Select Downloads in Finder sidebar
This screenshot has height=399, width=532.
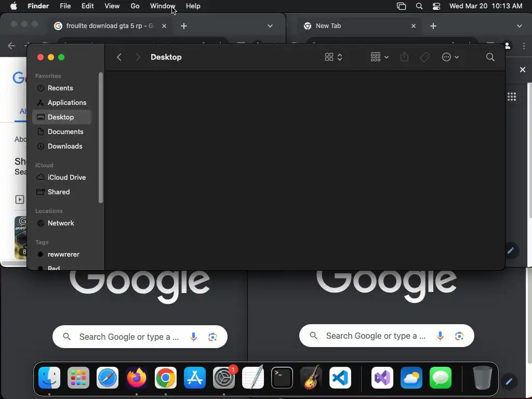pyautogui.click(x=62, y=146)
